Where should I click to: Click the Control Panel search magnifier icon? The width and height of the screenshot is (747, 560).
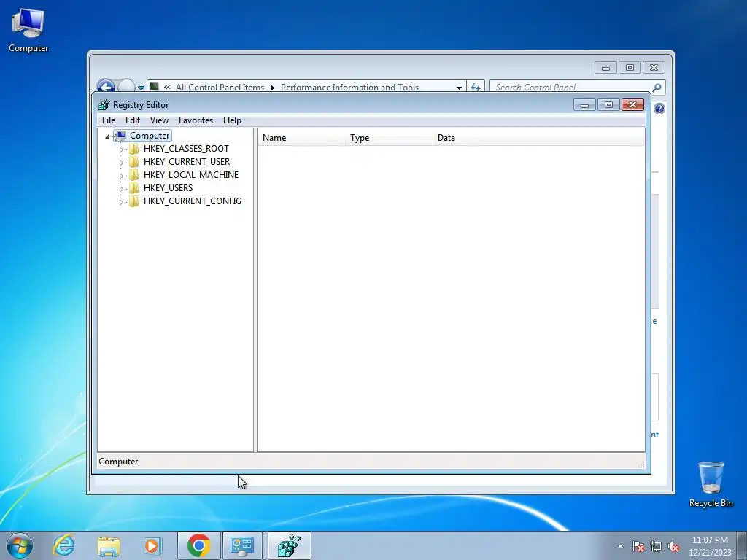[x=657, y=87]
